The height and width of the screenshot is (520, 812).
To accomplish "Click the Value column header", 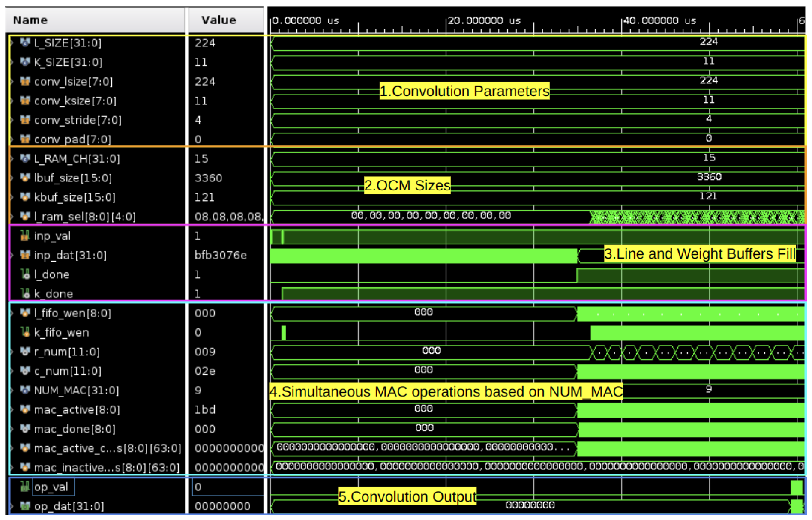I will [x=218, y=20].
